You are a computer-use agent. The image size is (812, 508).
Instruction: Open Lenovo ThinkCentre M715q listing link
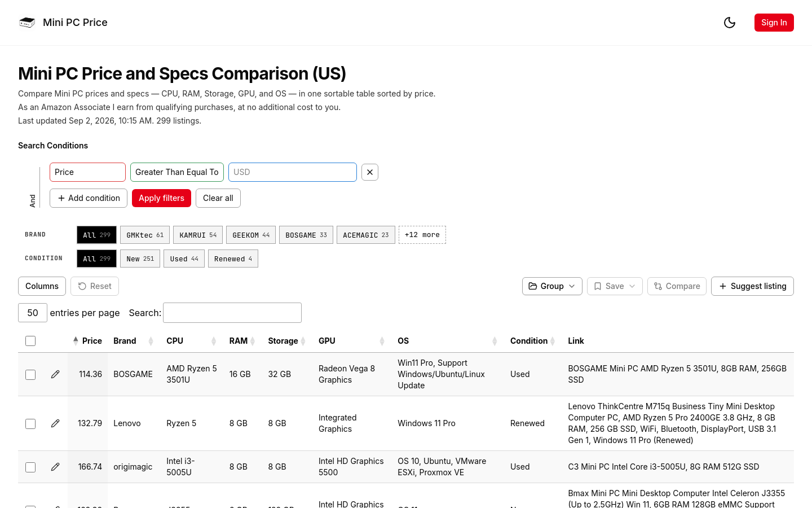(672, 423)
